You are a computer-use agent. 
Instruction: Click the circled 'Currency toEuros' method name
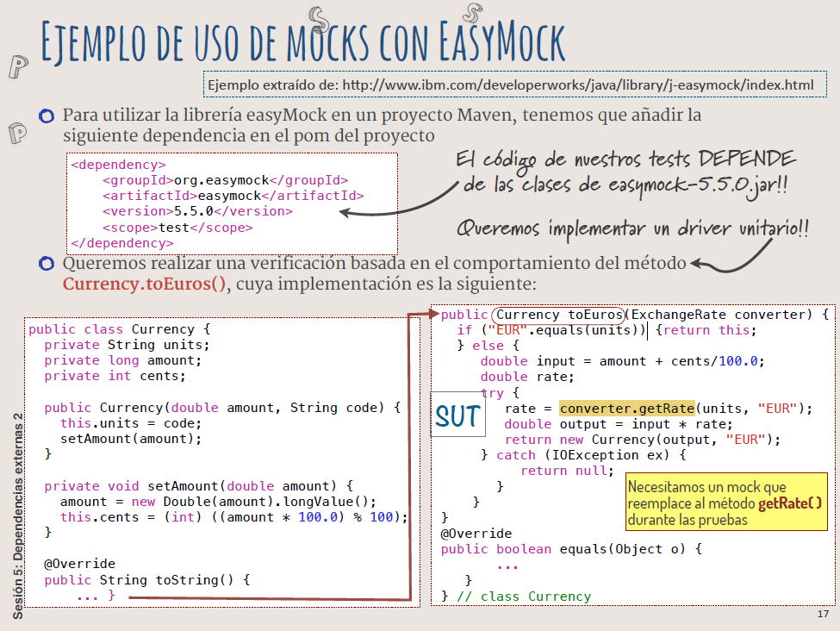pos(559,315)
